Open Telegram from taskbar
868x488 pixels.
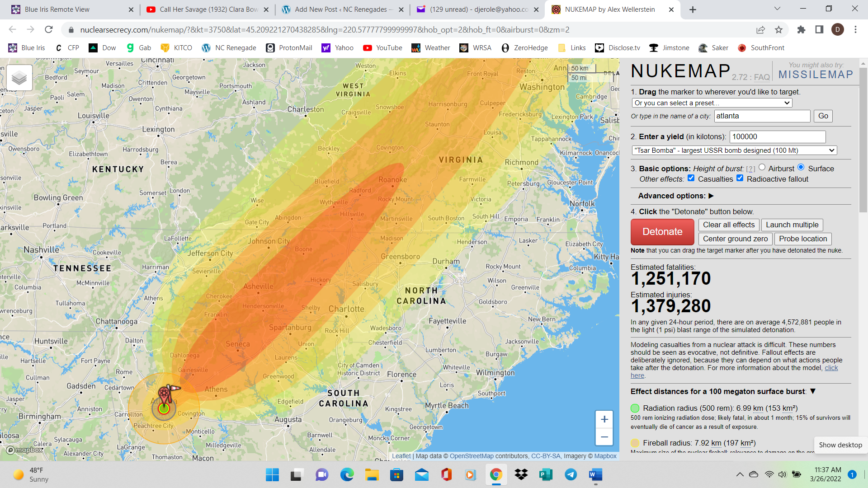pyautogui.click(x=571, y=474)
